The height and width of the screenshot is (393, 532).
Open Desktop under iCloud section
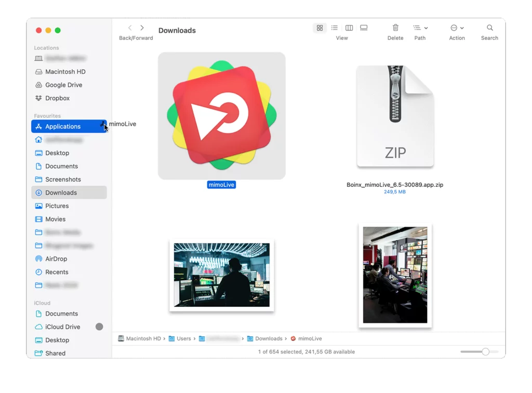(69, 340)
